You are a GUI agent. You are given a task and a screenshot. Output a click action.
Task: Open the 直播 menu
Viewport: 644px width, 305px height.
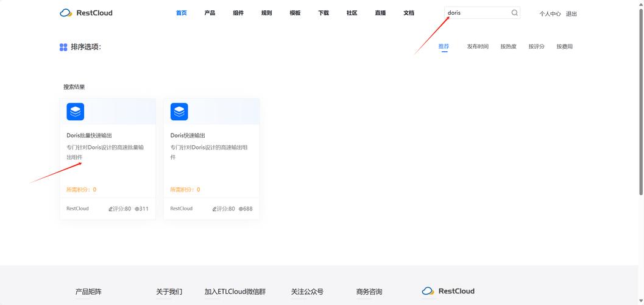pos(380,13)
